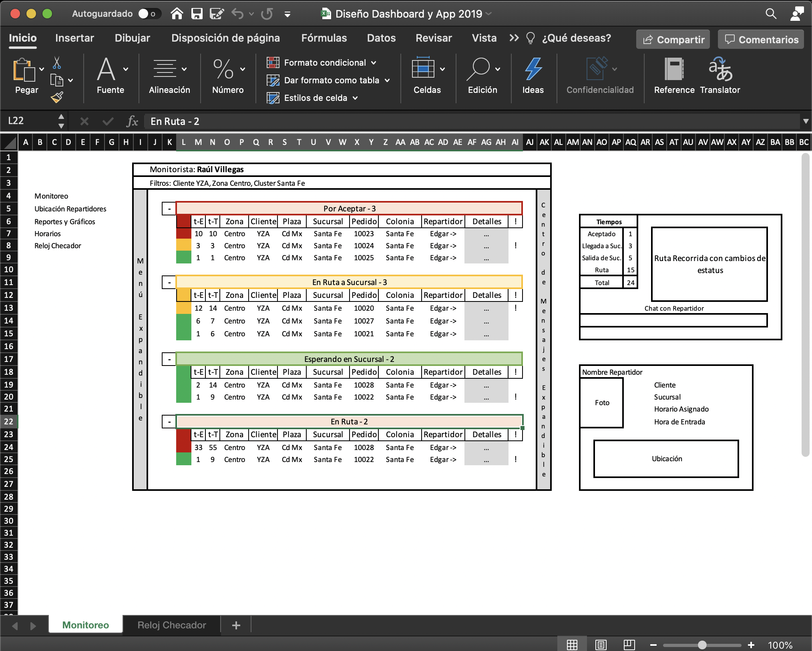The width and height of the screenshot is (812, 651).
Task: Collapse the Por Aceptar group
Action: click(169, 209)
